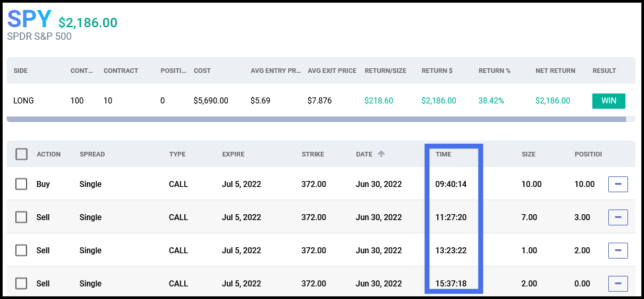Click the EXPIRE column header
Image resolution: width=644 pixels, height=299 pixels.
(x=233, y=154)
